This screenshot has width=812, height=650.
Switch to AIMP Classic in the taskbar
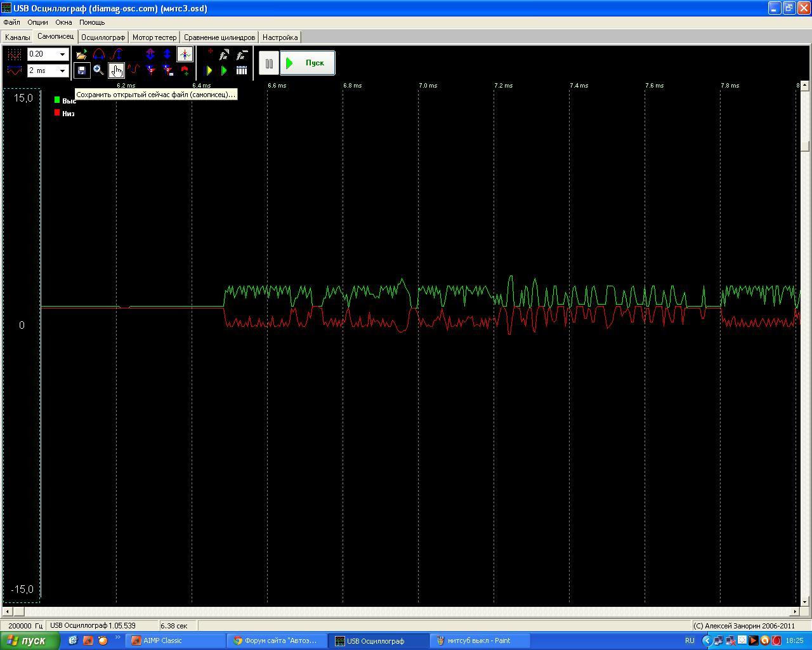pos(176,640)
